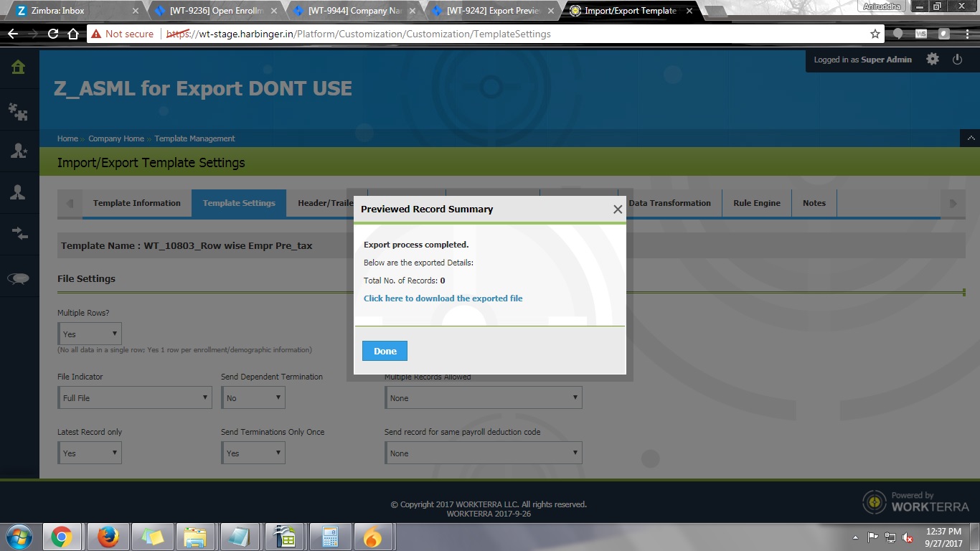980x551 pixels.
Task: Open the import/export arrows sidebar icon
Action: click(x=19, y=233)
